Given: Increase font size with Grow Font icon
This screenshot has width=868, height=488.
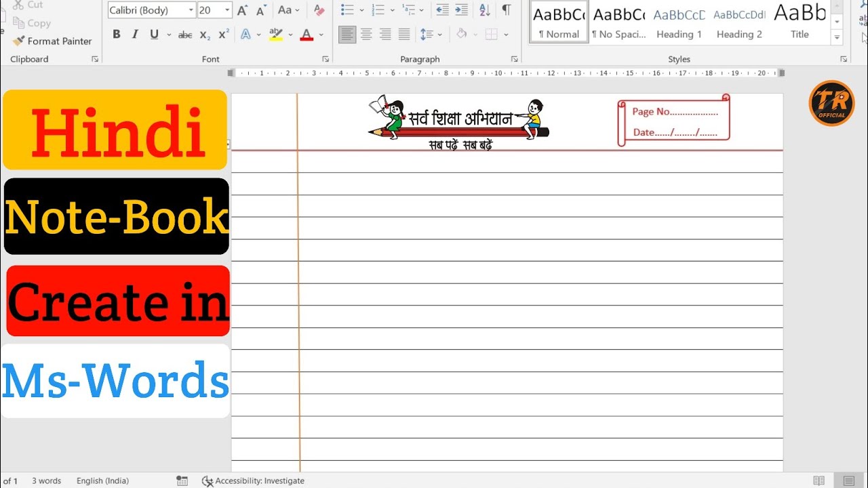Looking at the screenshot, I should [x=242, y=10].
